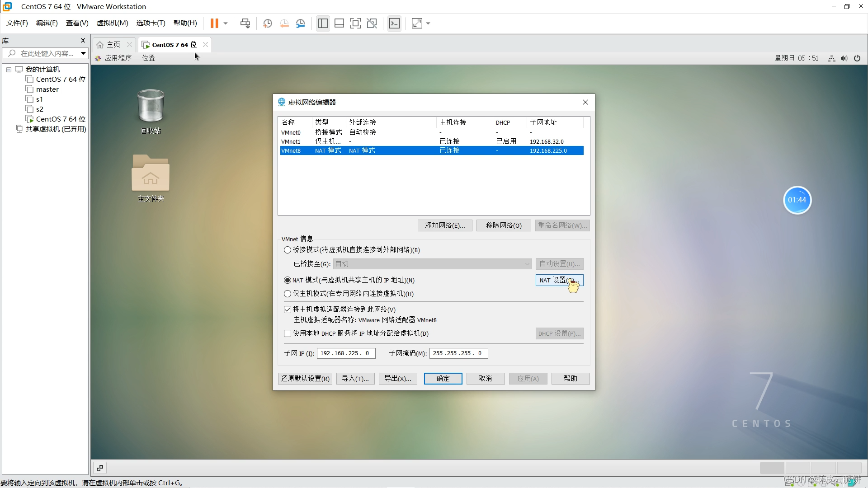Take a snapshot of the virtual machine

267,23
